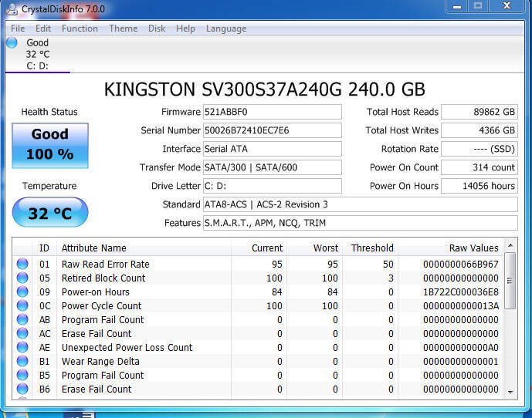The image size is (532, 418).
Task: Click the 32 °C temperature button
Action: [x=50, y=213]
